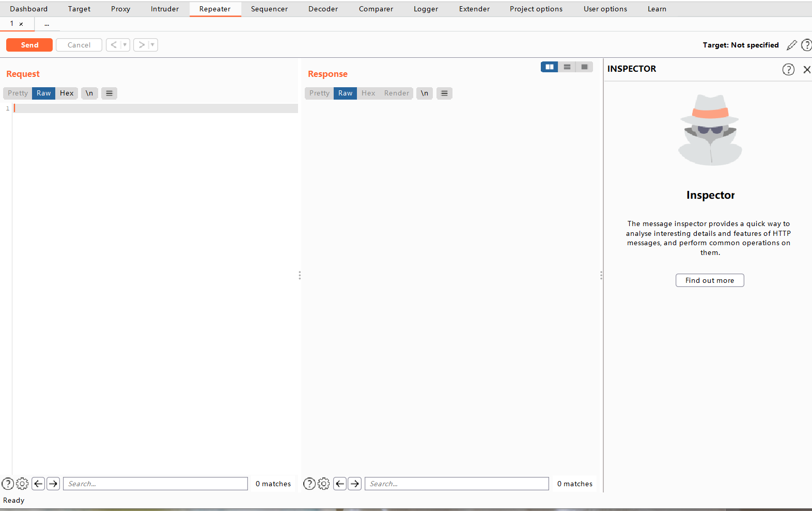Switch response view to Pretty

click(319, 93)
